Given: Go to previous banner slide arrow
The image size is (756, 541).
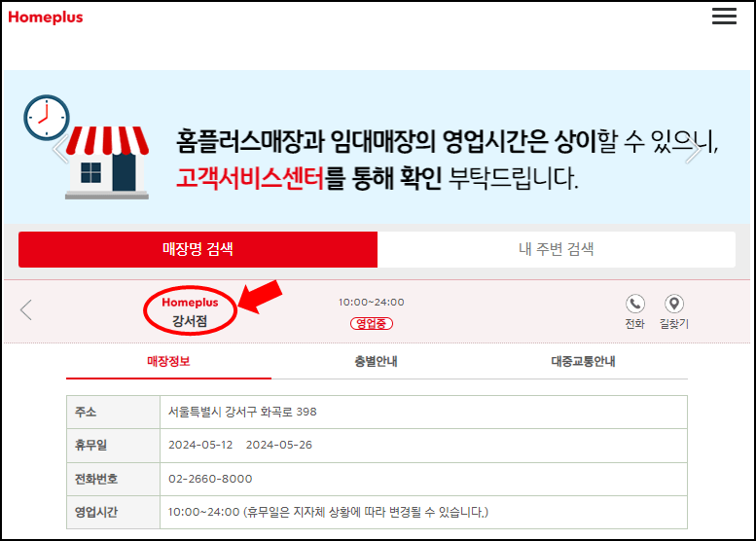Looking at the screenshot, I should [x=60, y=149].
